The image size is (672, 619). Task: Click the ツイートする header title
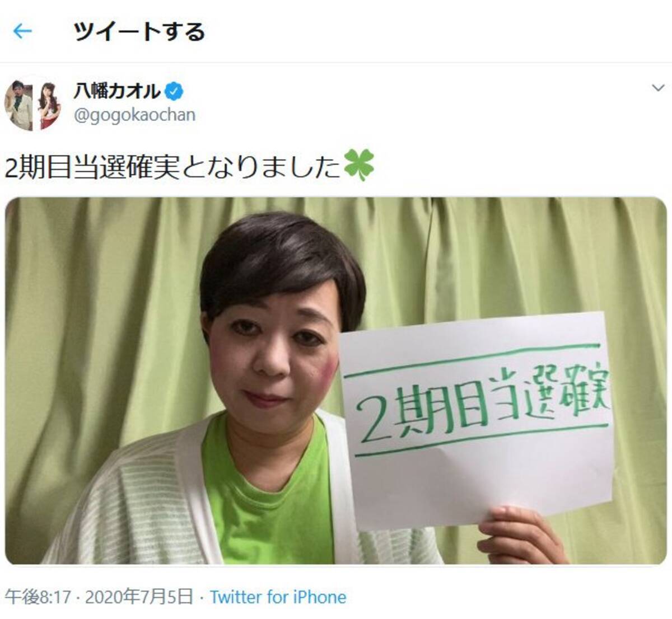pyautogui.click(x=139, y=31)
